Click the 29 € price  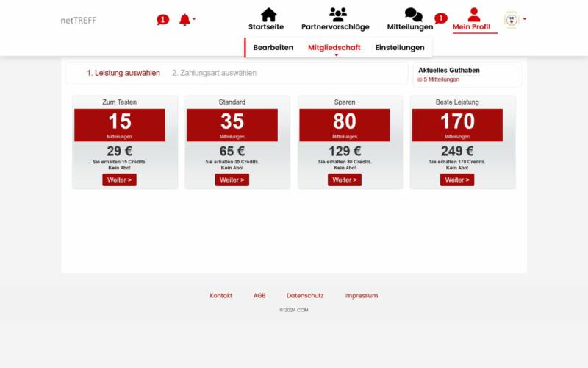(x=120, y=152)
